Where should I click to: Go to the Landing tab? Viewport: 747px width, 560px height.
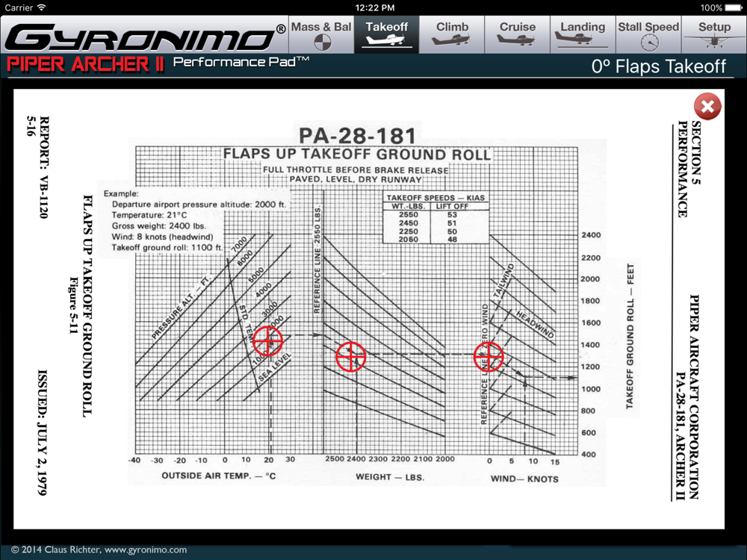tap(583, 35)
